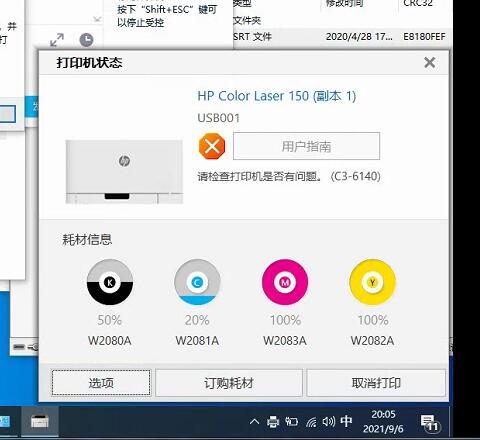Click the HP printer image thumbnail
This screenshot has width=480, height=440.
pos(124,171)
